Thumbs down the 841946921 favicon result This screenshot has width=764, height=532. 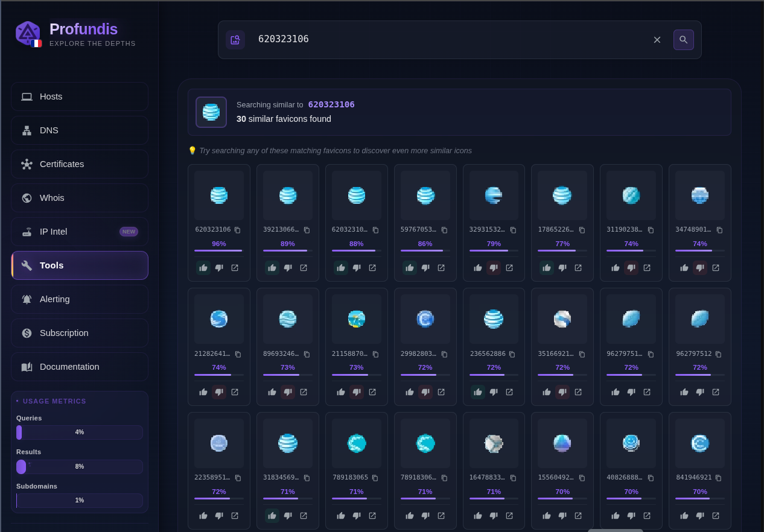click(x=700, y=516)
